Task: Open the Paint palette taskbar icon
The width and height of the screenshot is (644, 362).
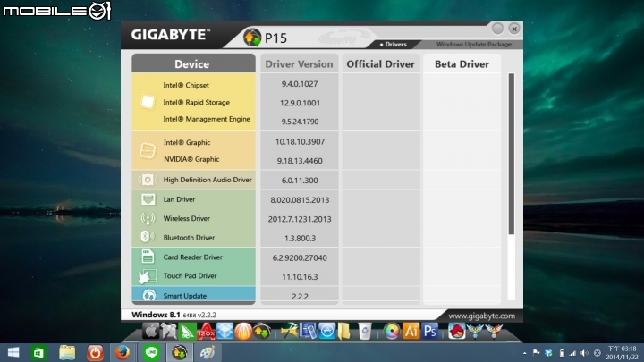Action: click(x=208, y=352)
